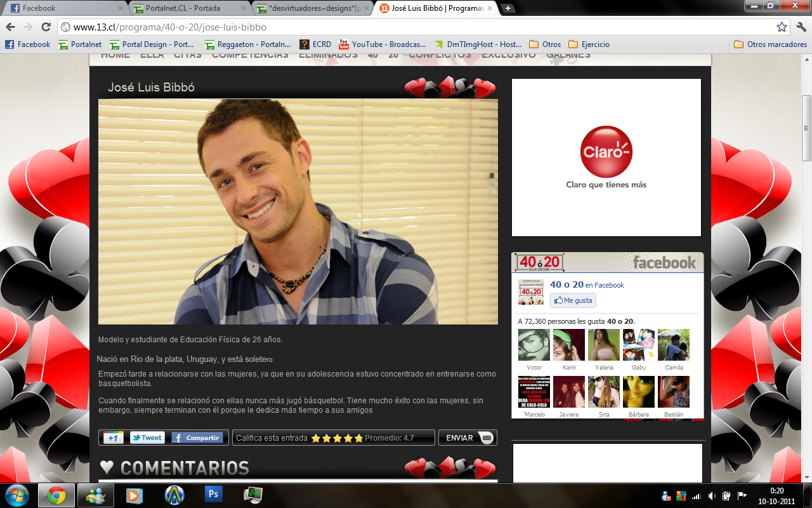Like 40 o 20 with Me gusta
The height and width of the screenshot is (508, 812).
573,300
